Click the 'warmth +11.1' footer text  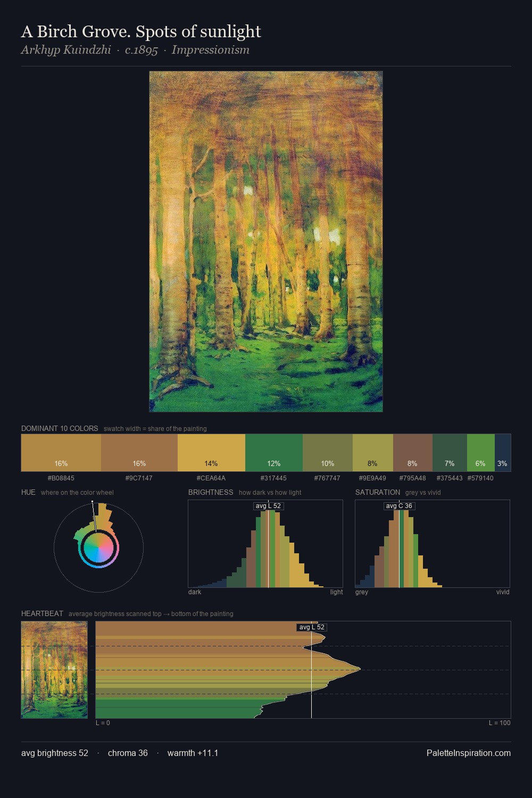193,753
